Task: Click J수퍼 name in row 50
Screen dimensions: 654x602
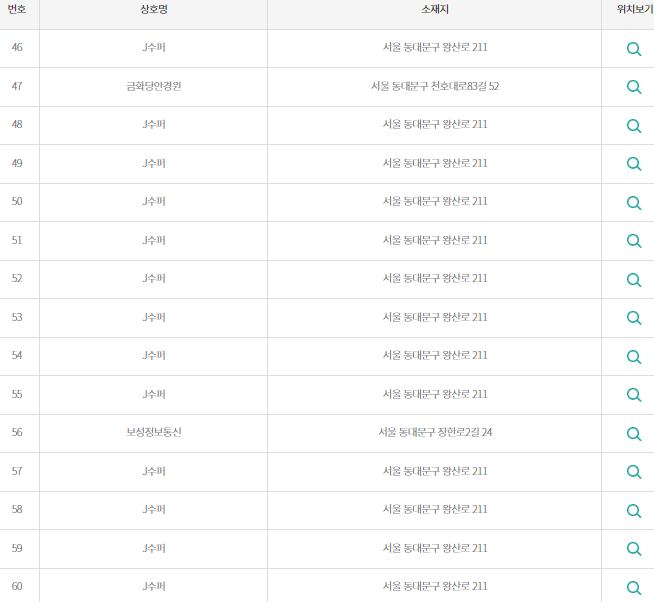Action: pyautogui.click(x=154, y=201)
